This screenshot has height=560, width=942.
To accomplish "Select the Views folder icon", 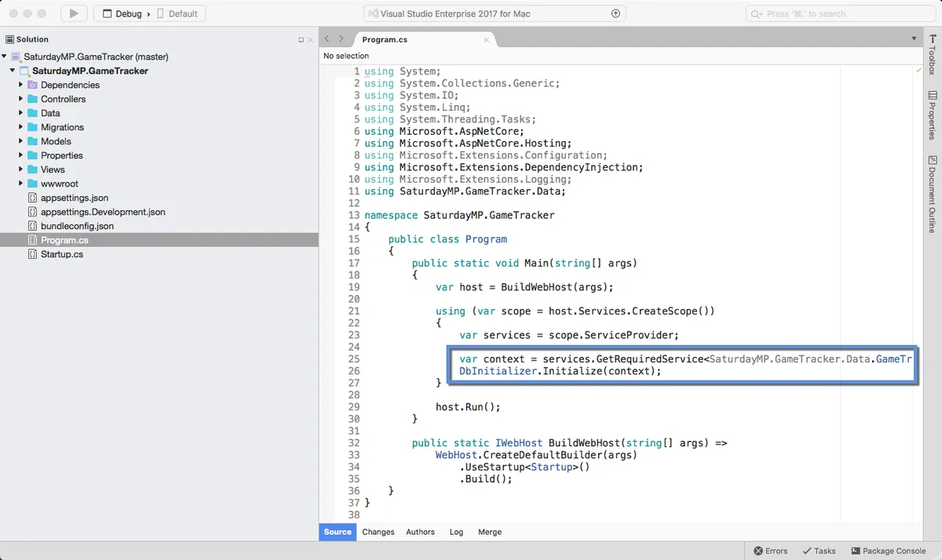I will click(x=32, y=169).
